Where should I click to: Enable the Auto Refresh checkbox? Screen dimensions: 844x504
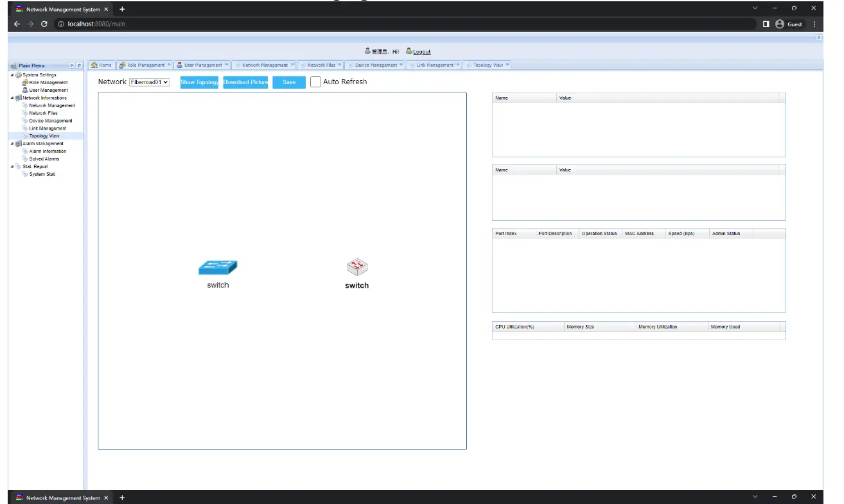point(315,82)
